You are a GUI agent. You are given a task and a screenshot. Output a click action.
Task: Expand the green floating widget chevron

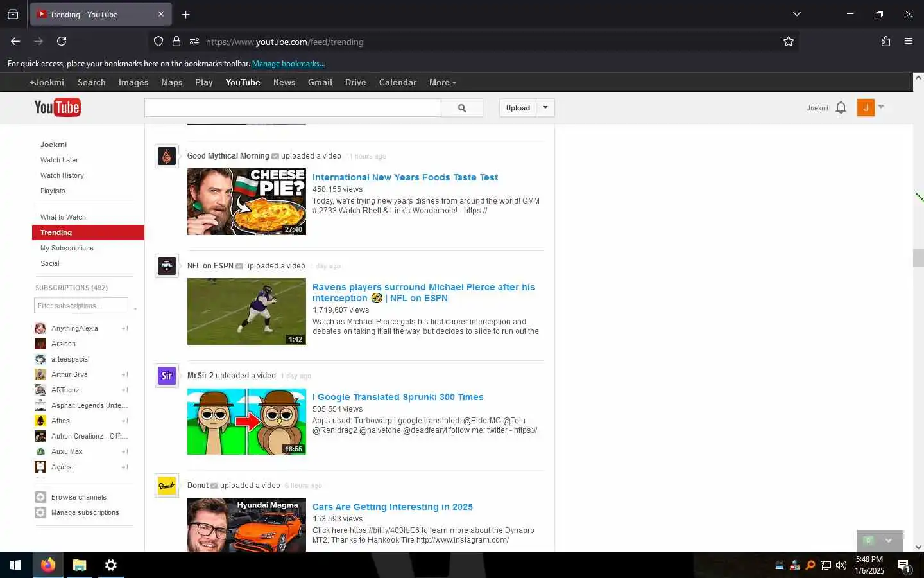pos(889,541)
